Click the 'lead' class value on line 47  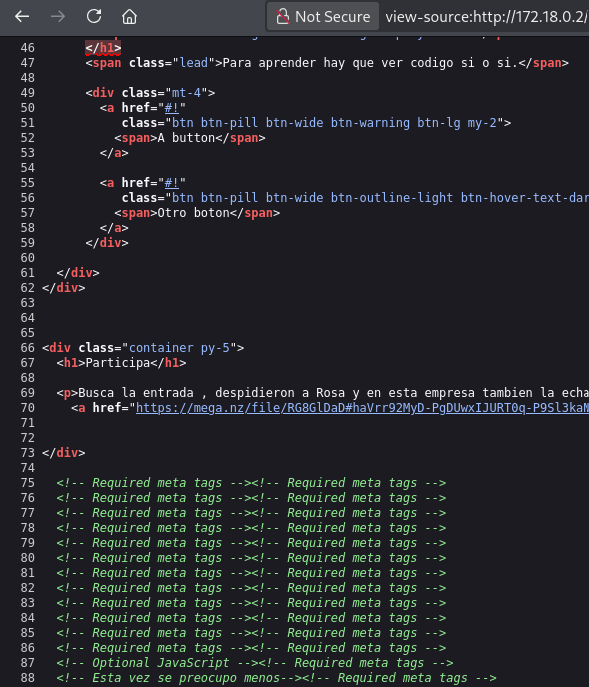pos(193,63)
